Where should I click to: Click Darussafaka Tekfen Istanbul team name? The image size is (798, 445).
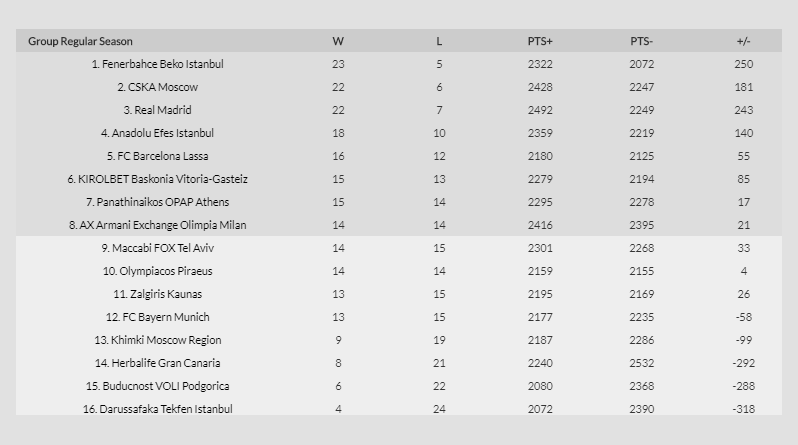[157, 409]
